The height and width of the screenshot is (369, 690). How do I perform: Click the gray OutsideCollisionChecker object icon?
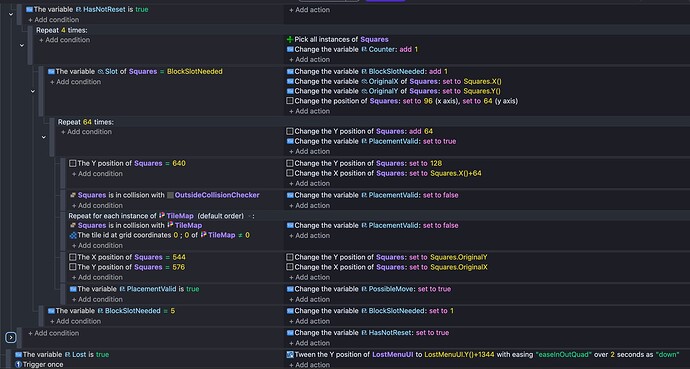click(170, 195)
